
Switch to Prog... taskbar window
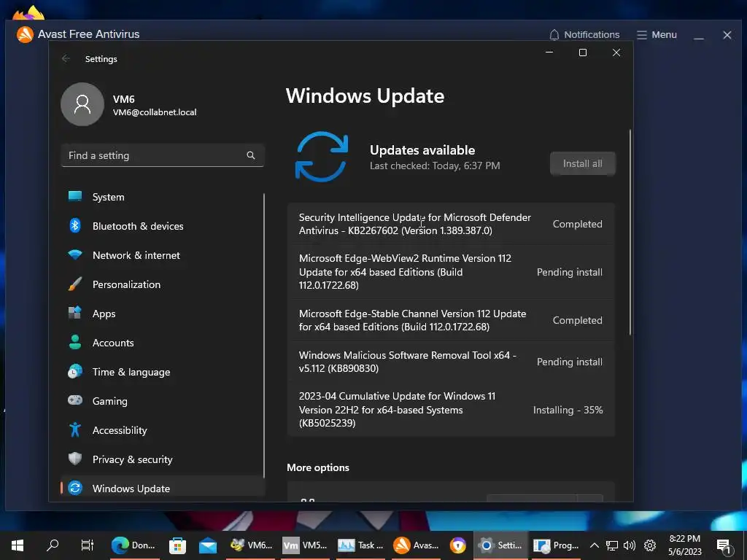[x=556, y=545]
